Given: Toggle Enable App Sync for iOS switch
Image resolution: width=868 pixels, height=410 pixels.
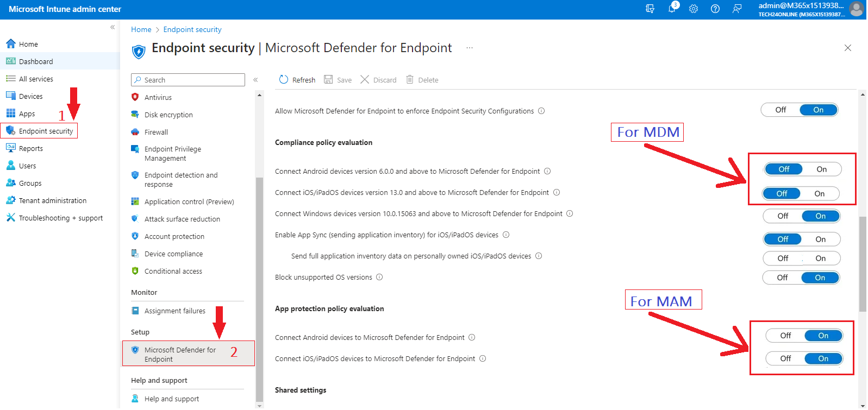Looking at the screenshot, I should tap(801, 239).
